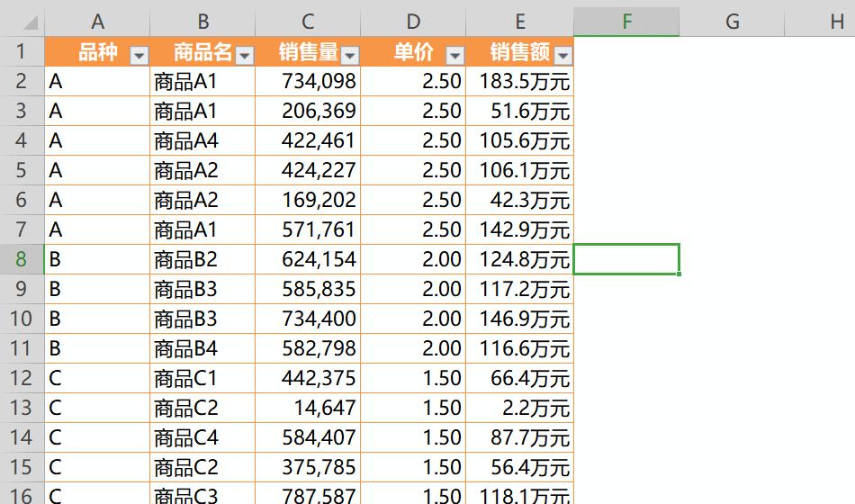Select row 12 header
855x504 pixels.
[x=22, y=378]
